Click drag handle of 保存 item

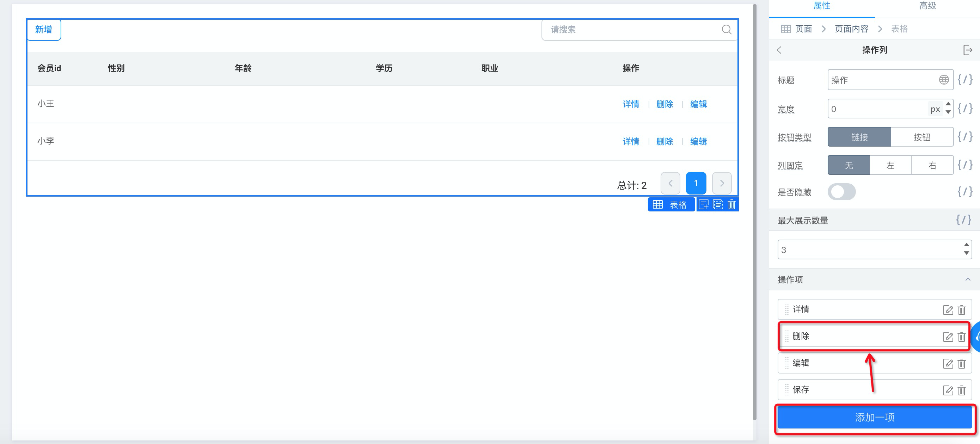[x=787, y=390]
